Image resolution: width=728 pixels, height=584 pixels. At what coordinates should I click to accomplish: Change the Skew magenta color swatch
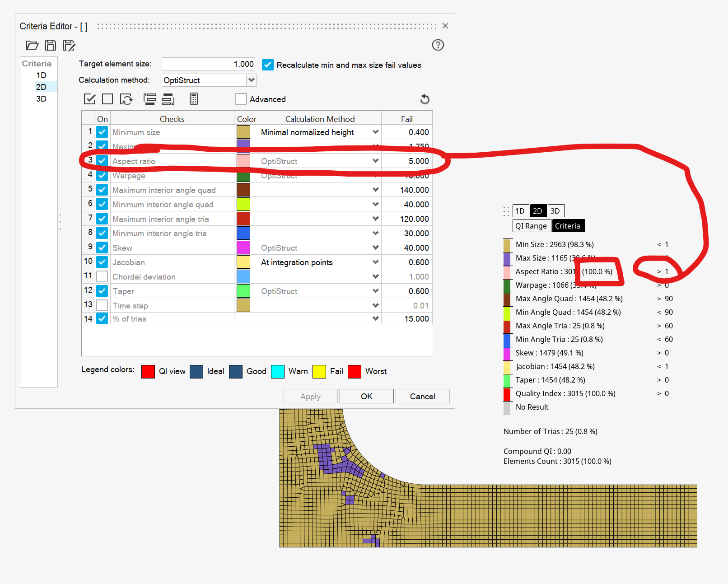pos(243,248)
